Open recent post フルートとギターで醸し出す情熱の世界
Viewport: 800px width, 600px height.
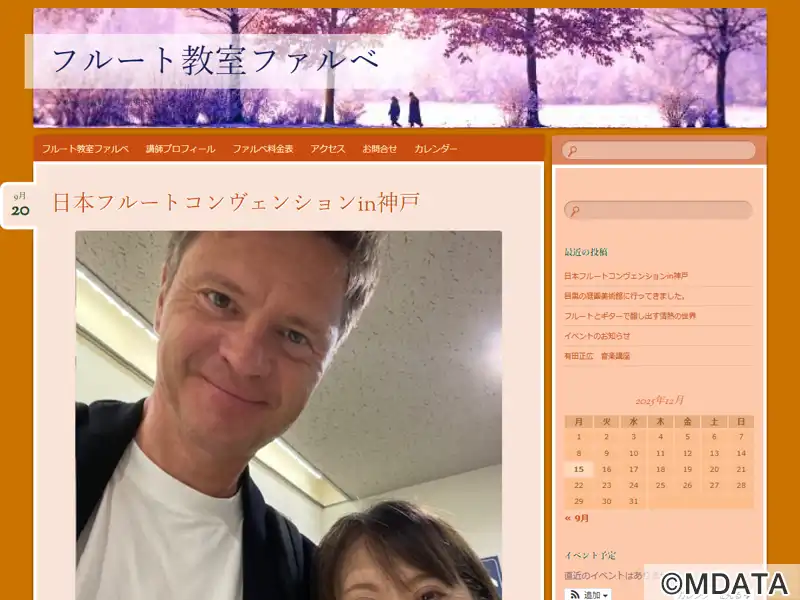coord(630,316)
